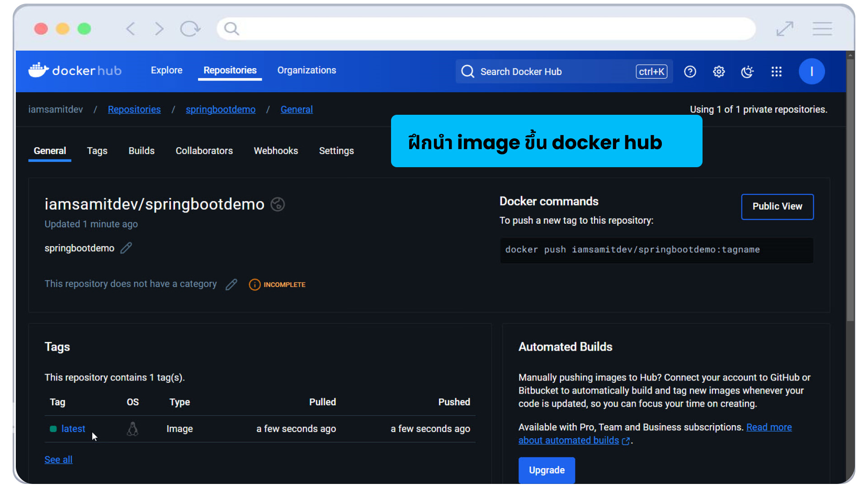Click the Docker commands heading
This screenshot has height=488, width=868.
coord(549,202)
